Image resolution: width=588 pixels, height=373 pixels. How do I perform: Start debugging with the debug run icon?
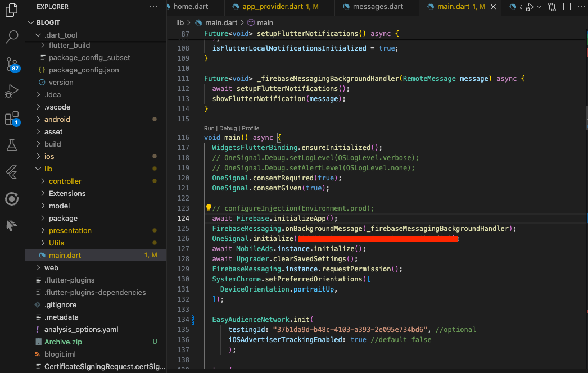coord(528,7)
